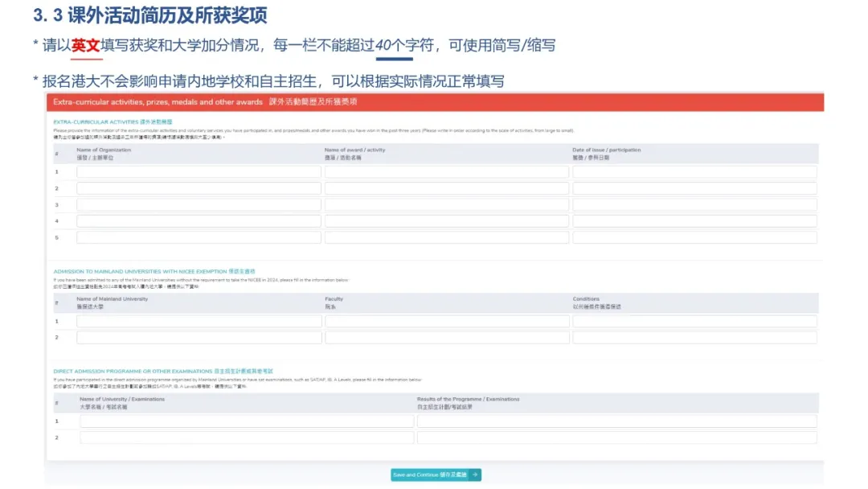Select row 1 Date of issue / participation field
This screenshot has width=868, height=489.
(x=694, y=172)
